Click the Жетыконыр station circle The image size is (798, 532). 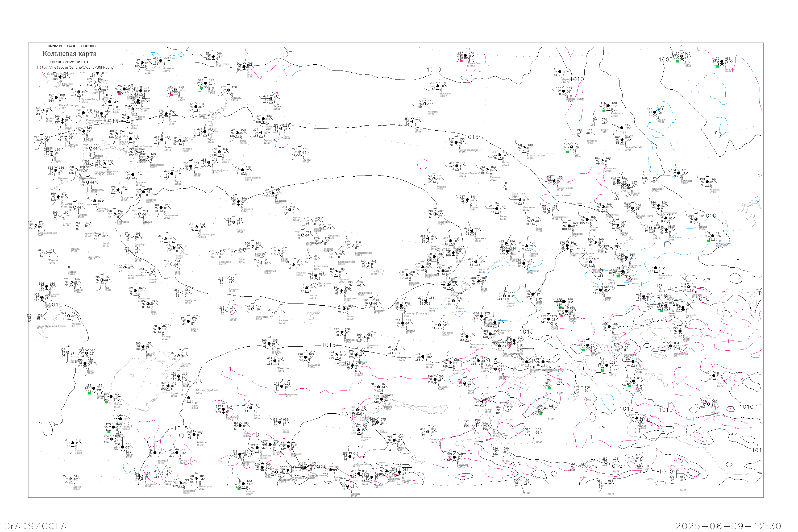[x=282, y=386]
